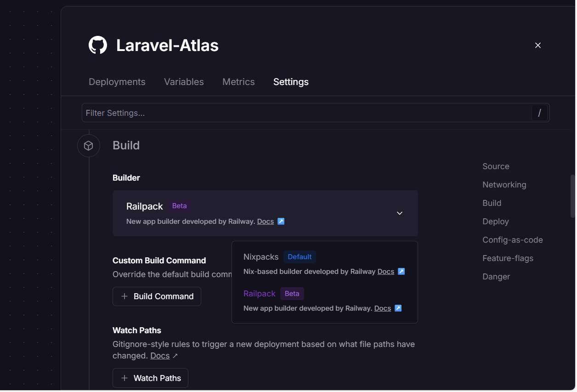577x392 pixels.
Task: Focus the Filter Settings search field
Action: (316, 113)
